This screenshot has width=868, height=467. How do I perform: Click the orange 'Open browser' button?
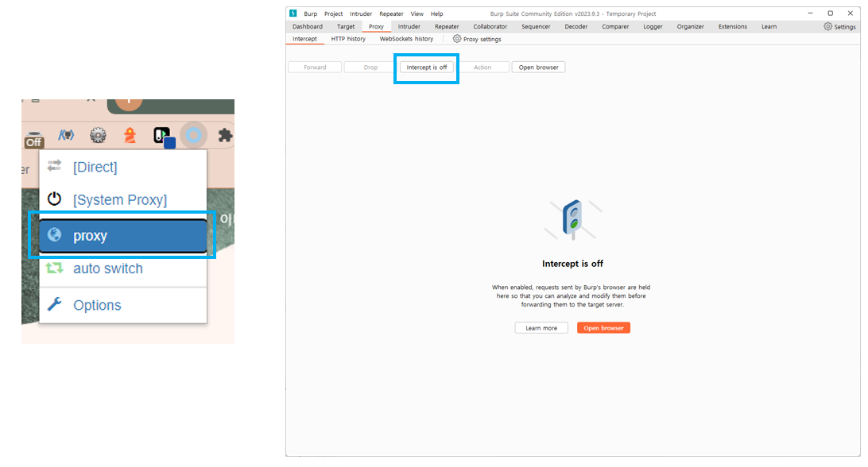(x=603, y=328)
